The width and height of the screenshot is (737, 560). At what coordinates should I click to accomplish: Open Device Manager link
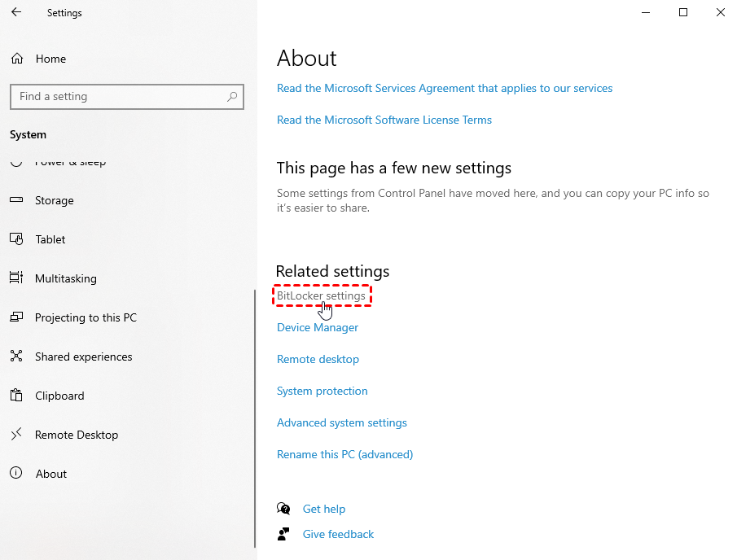click(318, 327)
